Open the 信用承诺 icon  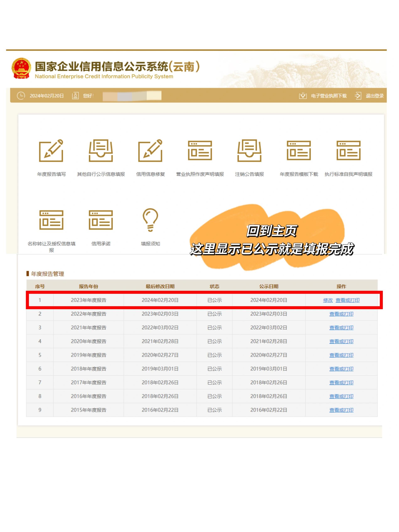coord(101,220)
